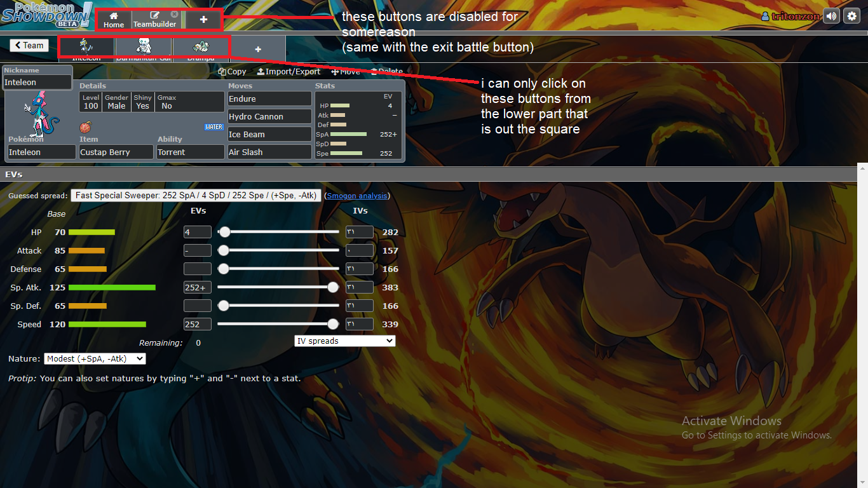
Task: Open the Details panel showing Level 100
Action: click(152, 102)
